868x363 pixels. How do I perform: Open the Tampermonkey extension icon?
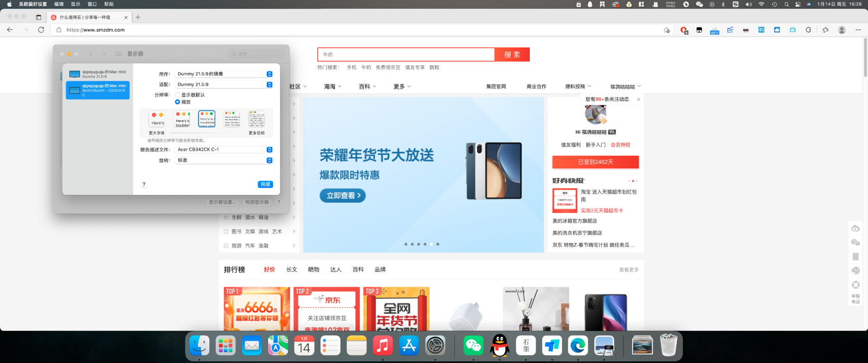(x=699, y=30)
